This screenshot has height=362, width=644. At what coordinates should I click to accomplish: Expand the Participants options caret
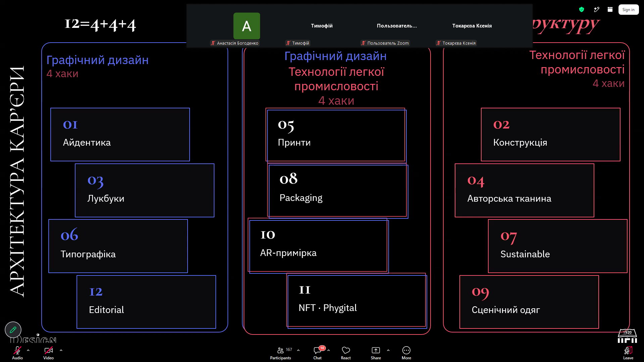pos(298,350)
